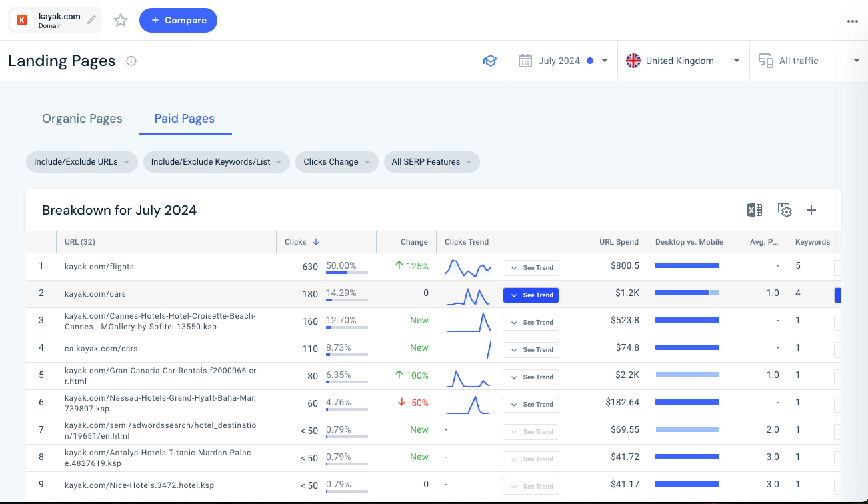This screenshot has width=868, height=504.
Task: Click the United Kingdom flag icon
Action: 633,61
